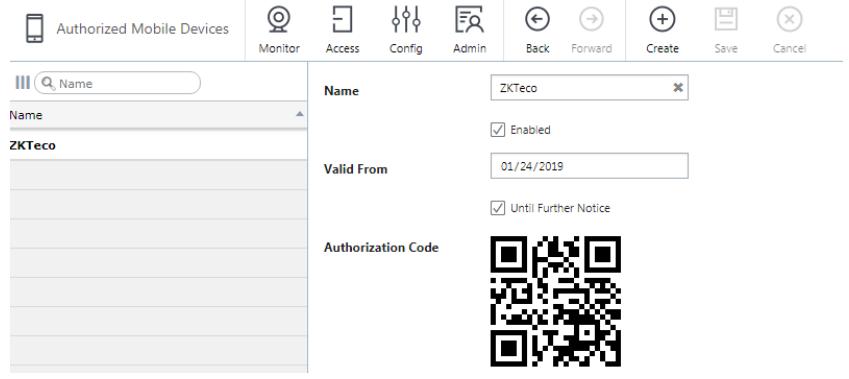The width and height of the screenshot is (849, 379).
Task: Open the Admin section
Action: [469, 31]
